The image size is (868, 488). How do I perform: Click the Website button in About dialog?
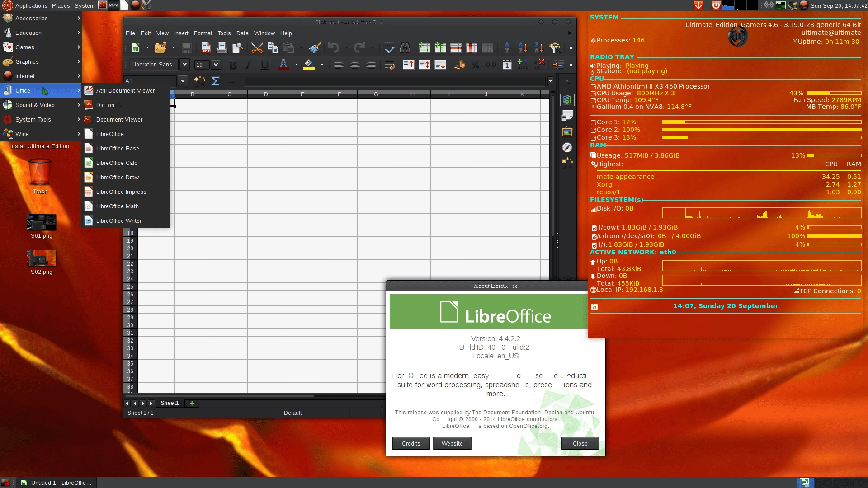pos(452,444)
